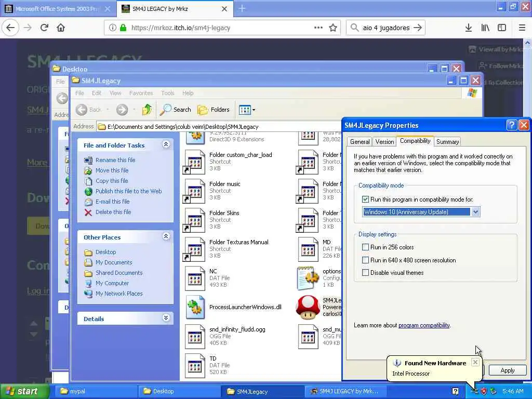Click Publish this file to the Web

(x=129, y=191)
